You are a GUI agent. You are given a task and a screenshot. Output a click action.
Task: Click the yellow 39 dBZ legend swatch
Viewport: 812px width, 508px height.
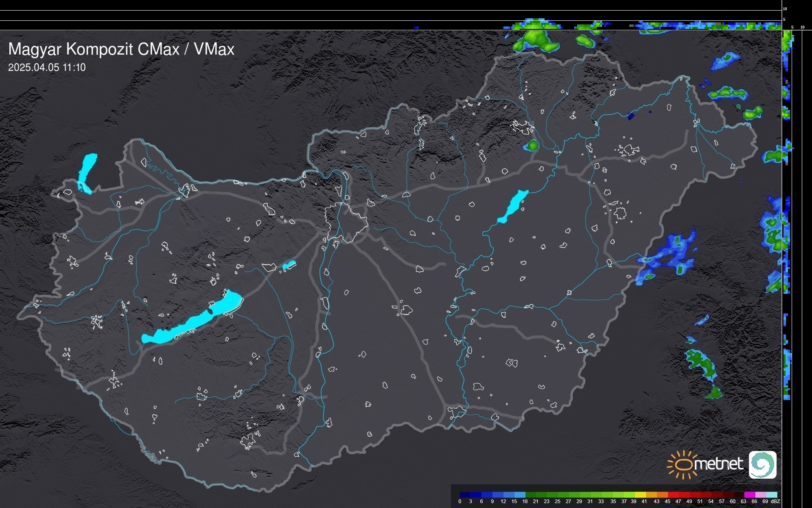(x=640, y=495)
